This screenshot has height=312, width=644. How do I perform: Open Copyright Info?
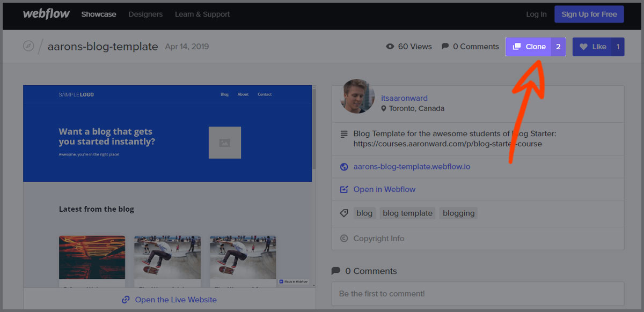point(379,239)
